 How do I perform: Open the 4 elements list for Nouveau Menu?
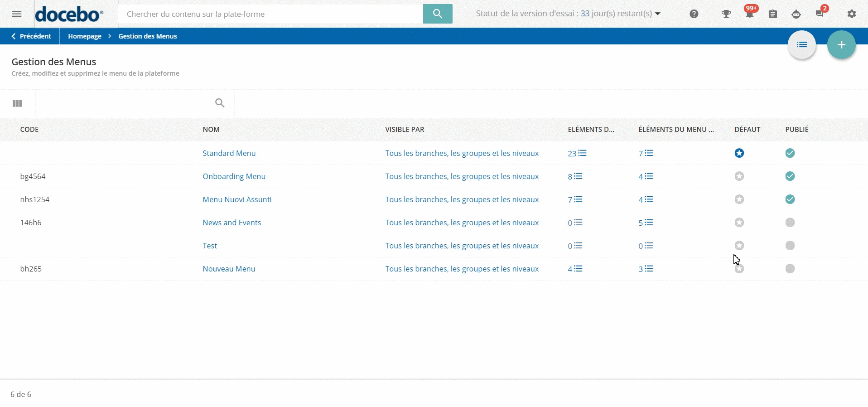point(575,269)
